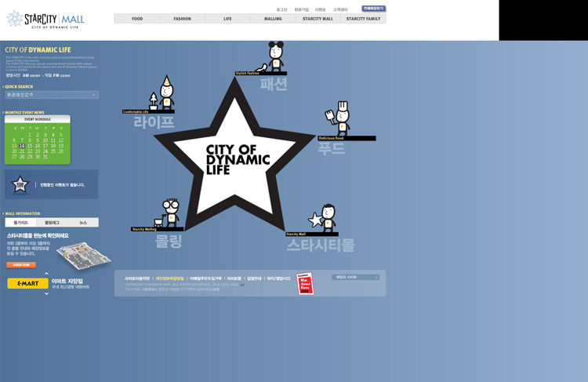Click the up arrow above E-MART
The height and width of the screenshot is (382, 588).
coord(46,274)
